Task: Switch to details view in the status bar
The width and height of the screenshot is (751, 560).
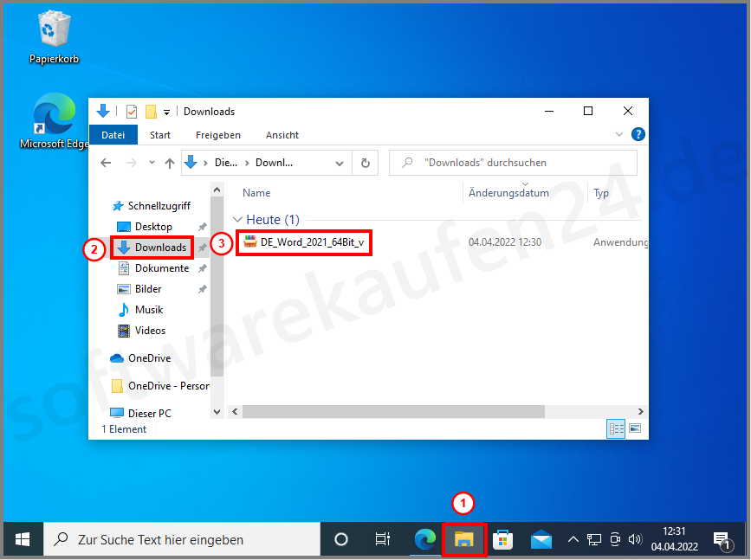Action: pos(616,428)
